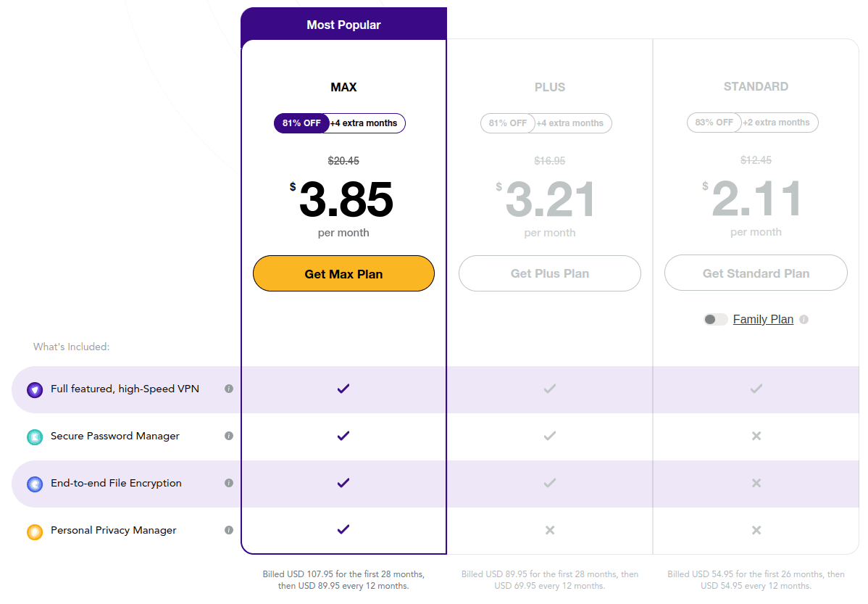Click the Secure Password Manager icon
The image size is (868, 604).
tap(35, 436)
